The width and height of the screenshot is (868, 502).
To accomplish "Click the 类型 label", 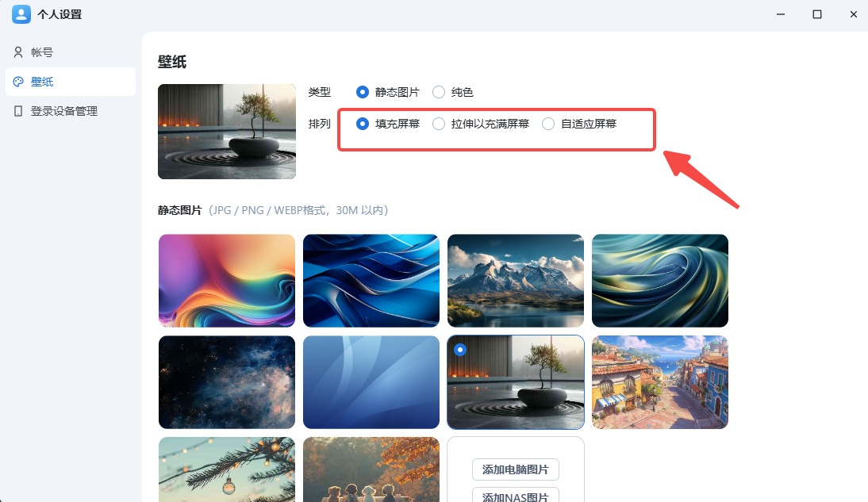I will coord(320,93).
